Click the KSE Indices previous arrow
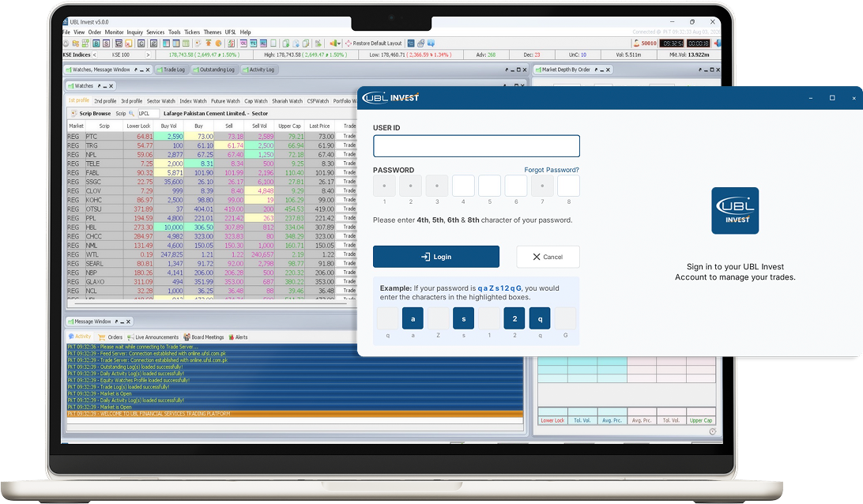 [95, 55]
